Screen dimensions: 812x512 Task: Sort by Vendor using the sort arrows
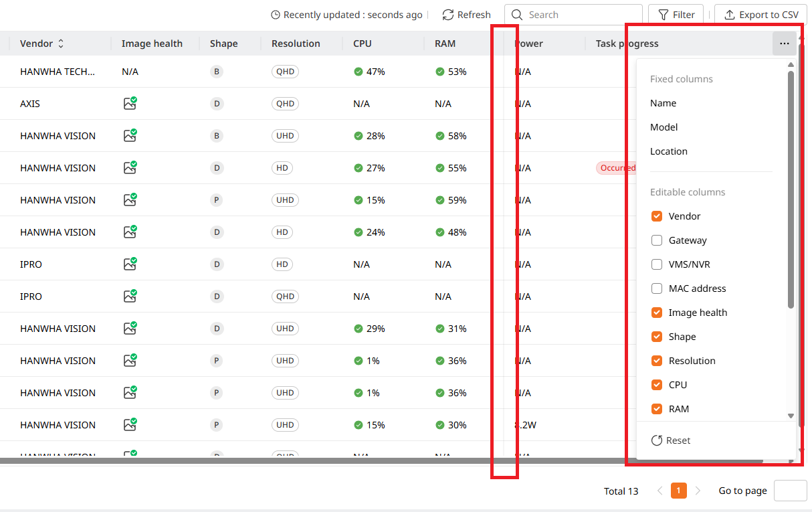pyautogui.click(x=61, y=44)
